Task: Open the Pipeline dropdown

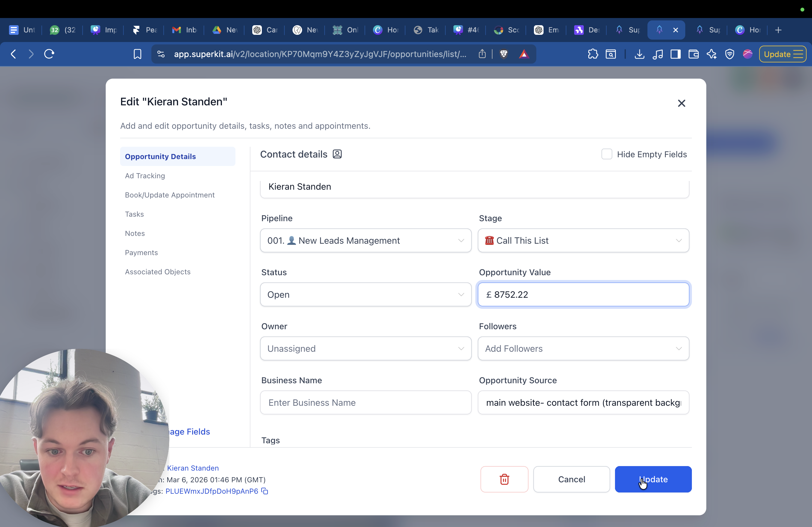Action: 365,240
